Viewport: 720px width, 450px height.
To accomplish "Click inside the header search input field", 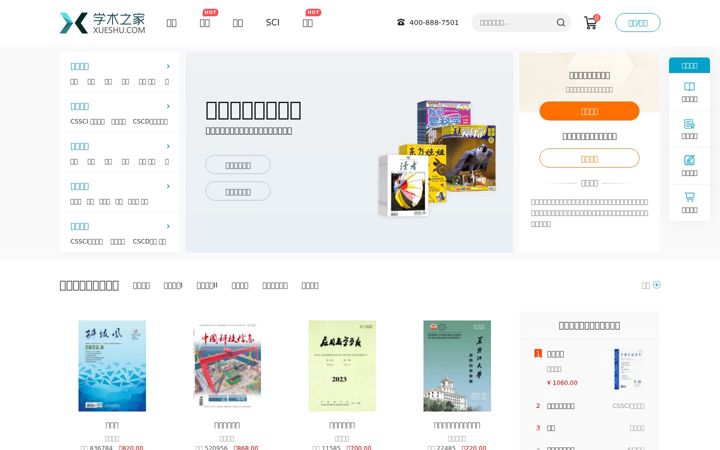I will [x=514, y=22].
